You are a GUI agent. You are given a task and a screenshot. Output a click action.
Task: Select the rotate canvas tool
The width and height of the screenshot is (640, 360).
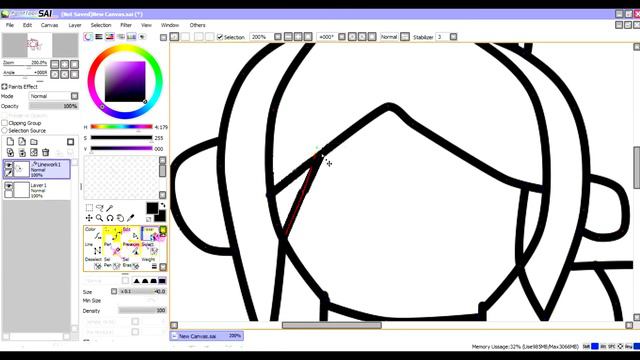click(x=110, y=218)
